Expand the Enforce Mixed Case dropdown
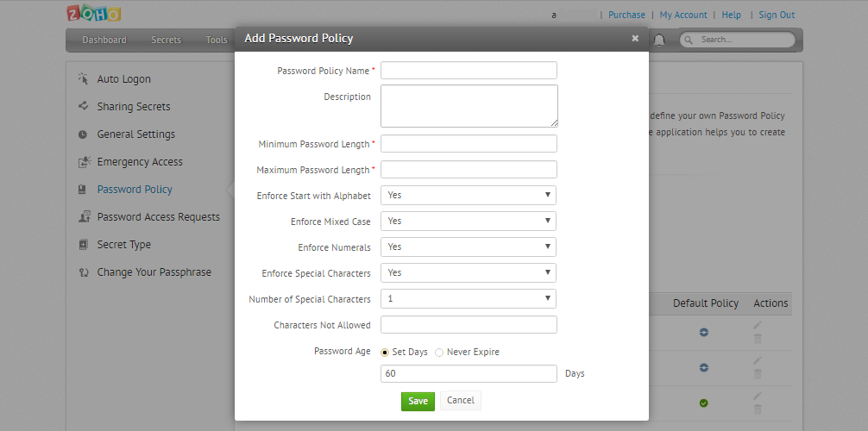868x431 pixels. click(x=469, y=222)
